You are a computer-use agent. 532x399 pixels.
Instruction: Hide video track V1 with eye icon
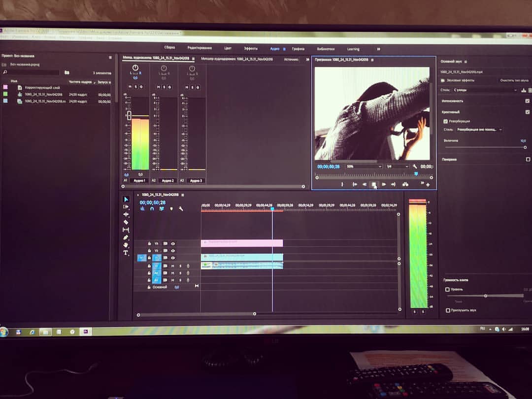(x=173, y=258)
